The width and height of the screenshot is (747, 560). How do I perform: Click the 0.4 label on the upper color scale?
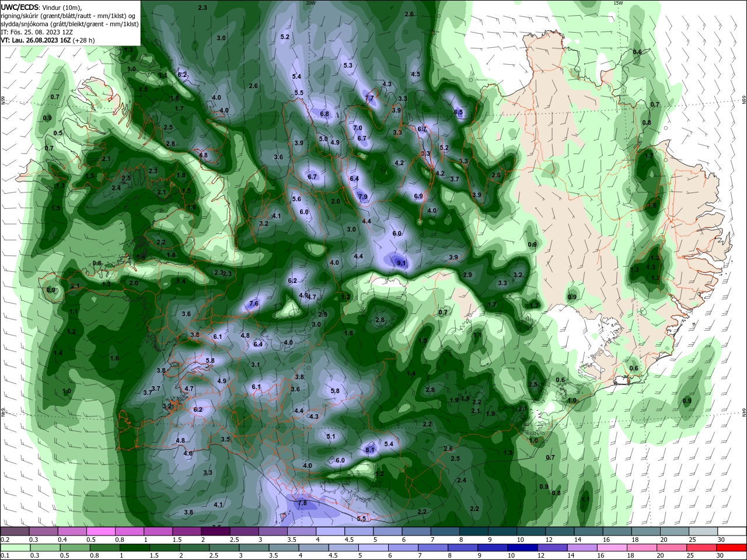tap(62, 540)
